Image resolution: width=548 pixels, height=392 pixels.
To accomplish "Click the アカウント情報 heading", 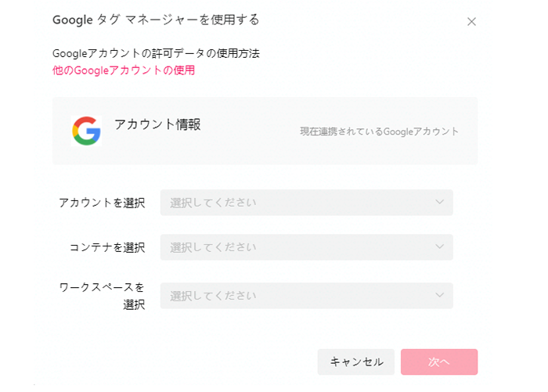I will click(x=157, y=124).
